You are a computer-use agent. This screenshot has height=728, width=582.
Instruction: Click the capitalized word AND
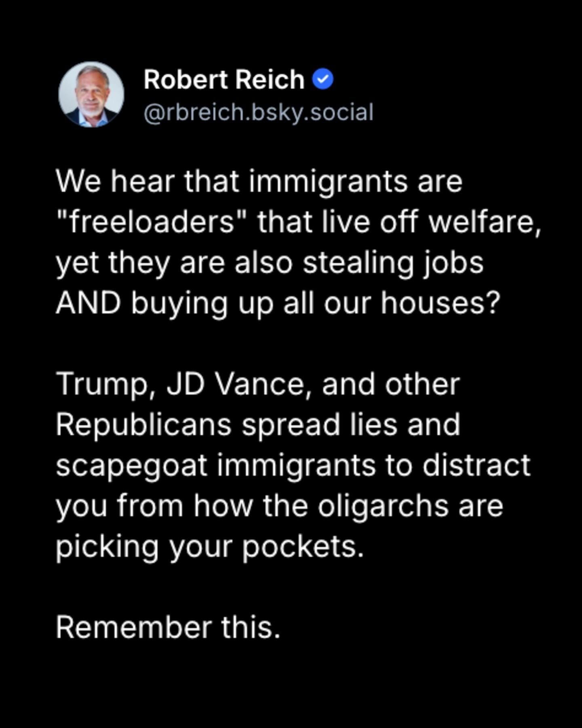[x=88, y=303]
